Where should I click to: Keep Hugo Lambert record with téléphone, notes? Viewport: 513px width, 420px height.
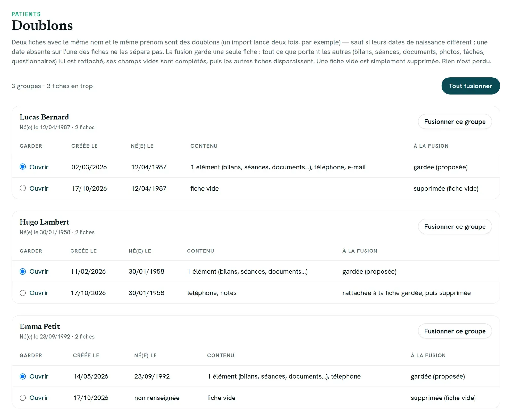23,293
